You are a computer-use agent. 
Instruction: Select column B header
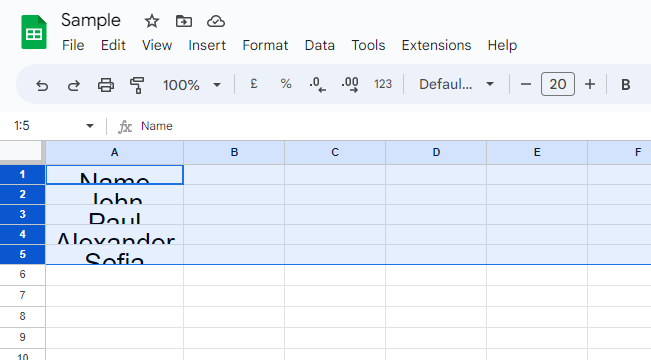tap(234, 152)
